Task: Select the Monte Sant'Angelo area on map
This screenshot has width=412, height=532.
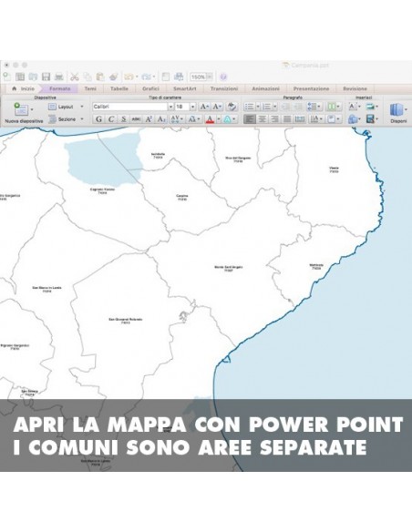Action: 229,268
